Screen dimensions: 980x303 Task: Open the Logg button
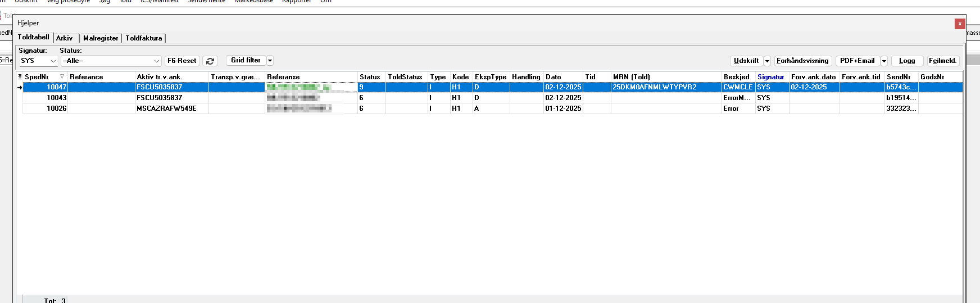[906, 61]
